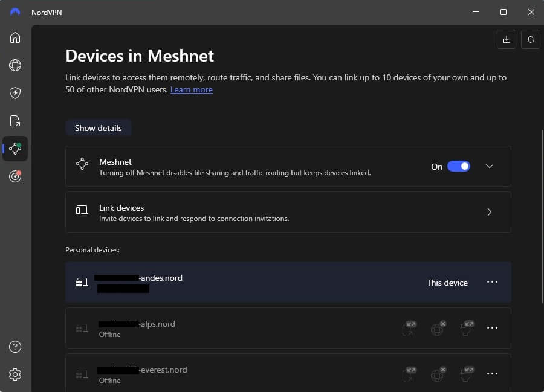Open the Help question mark icon

coord(15,347)
